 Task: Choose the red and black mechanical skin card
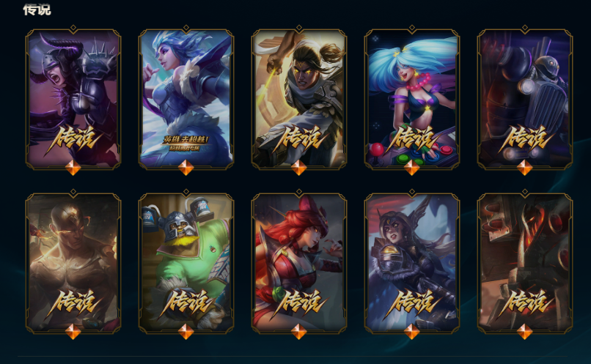pos(525,263)
